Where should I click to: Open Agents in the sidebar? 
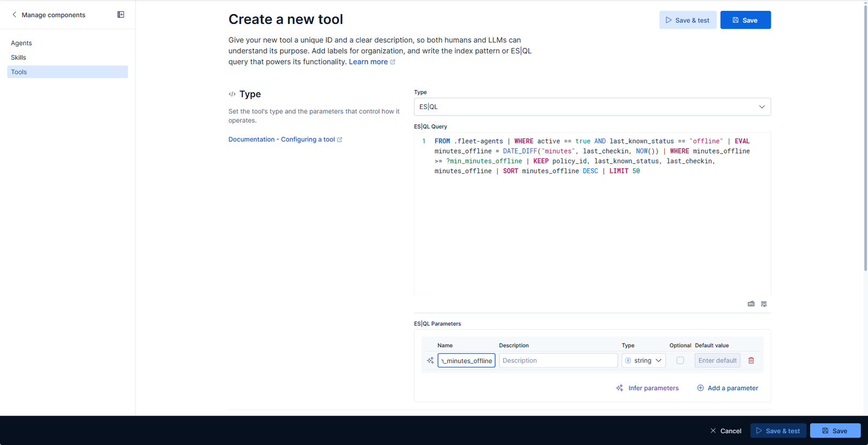click(22, 43)
